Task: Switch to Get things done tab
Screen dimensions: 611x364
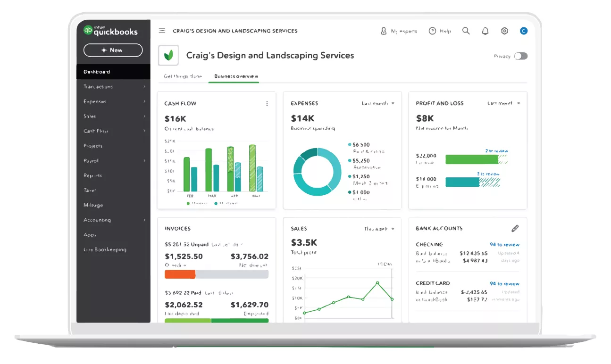Action: click(183, 76)
